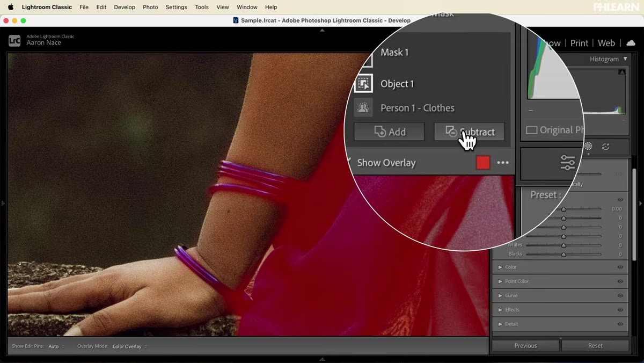Toggle the Show Overlay checkbox

click(x=349, y=161)
